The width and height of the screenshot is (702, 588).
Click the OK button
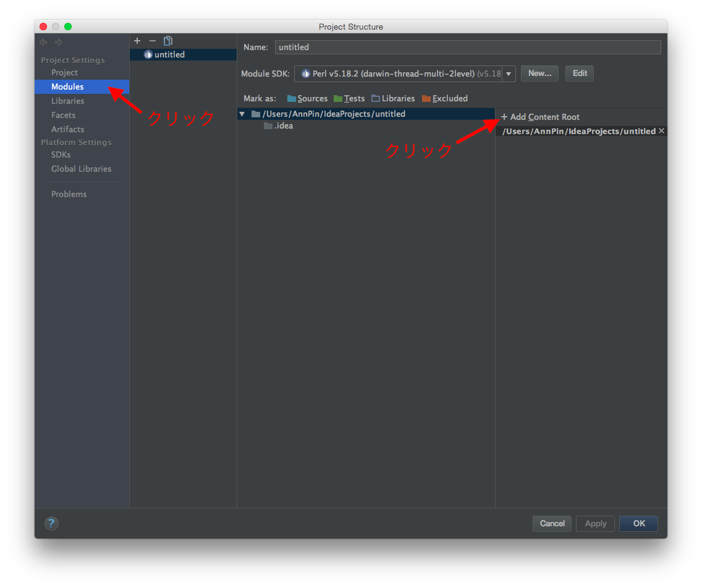pos(639,524)
